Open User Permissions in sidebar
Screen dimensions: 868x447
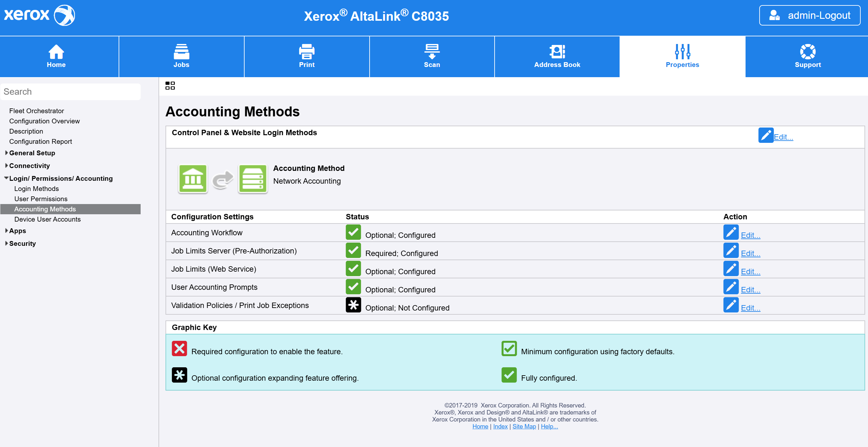tap(41, 199)
